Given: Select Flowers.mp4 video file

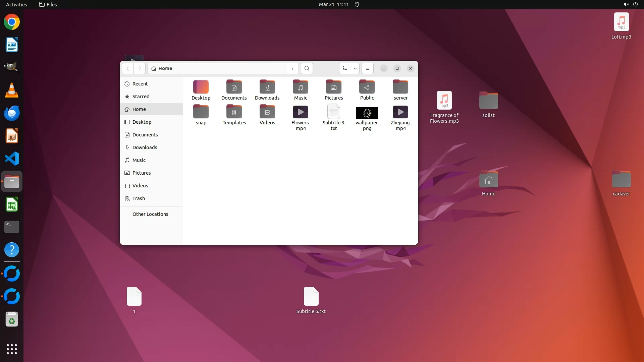Looking at the screenshot, I should tap(301, 113).
